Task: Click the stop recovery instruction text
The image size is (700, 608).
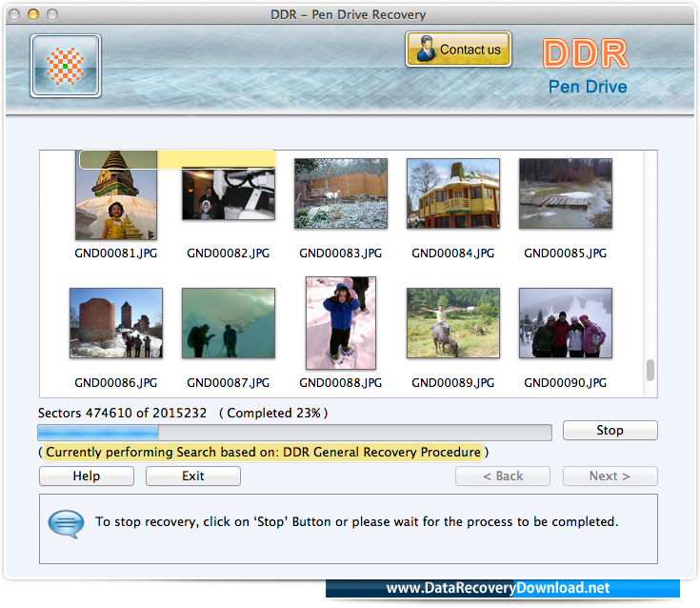Action: coord(357,522)
